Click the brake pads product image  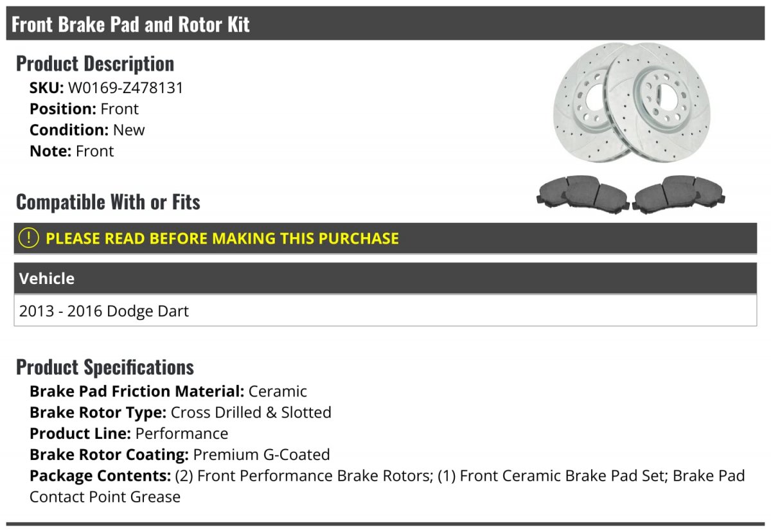[x=632, y=194]
